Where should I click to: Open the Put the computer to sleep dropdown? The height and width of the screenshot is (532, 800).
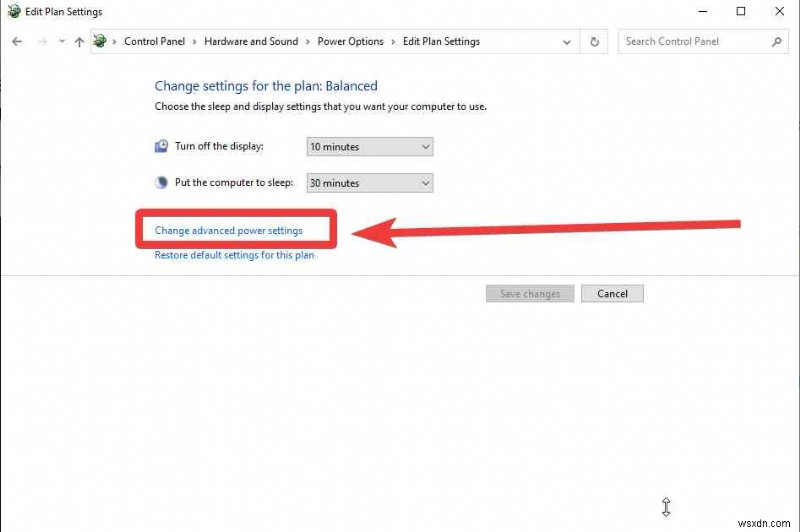370,183
